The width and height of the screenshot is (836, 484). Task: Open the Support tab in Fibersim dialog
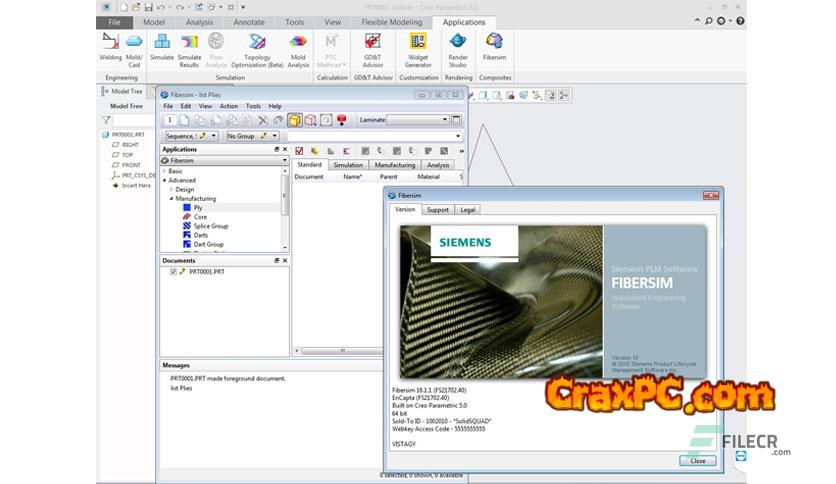click(x=437, y=210)
